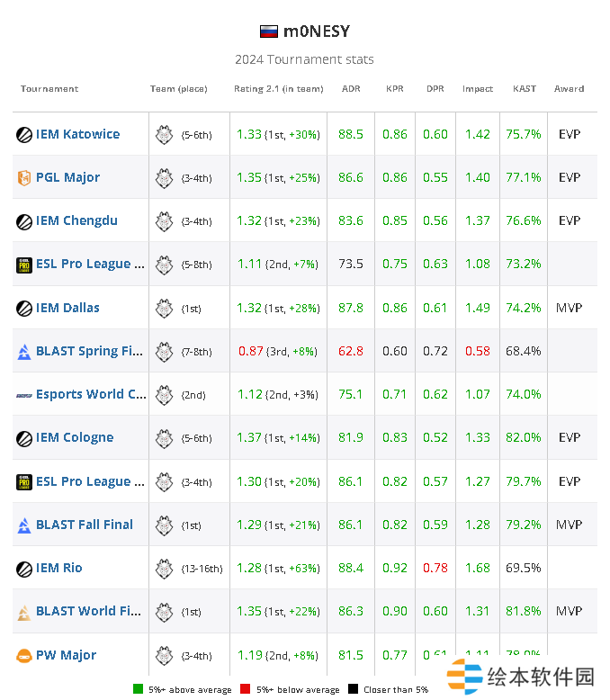Click the G2 team logo in the IEM Rio row
610x700 pixels.
tap(164, 569)
